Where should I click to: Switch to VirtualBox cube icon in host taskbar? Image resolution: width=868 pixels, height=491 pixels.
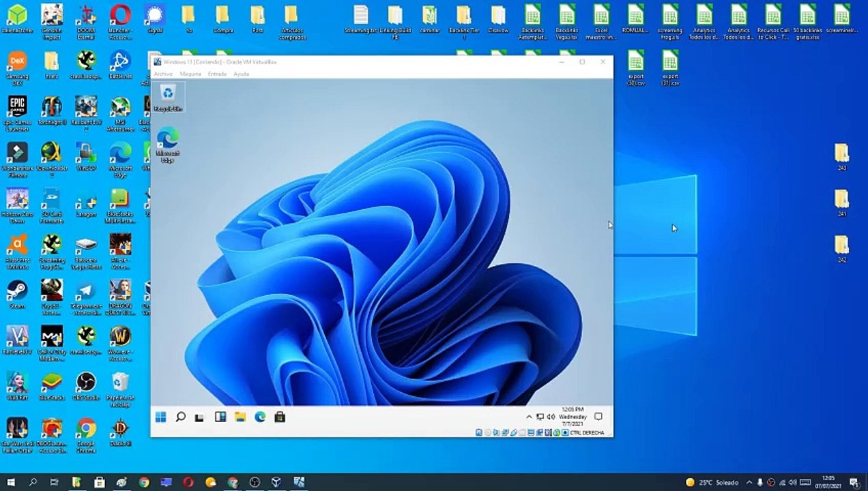(277, 482)
